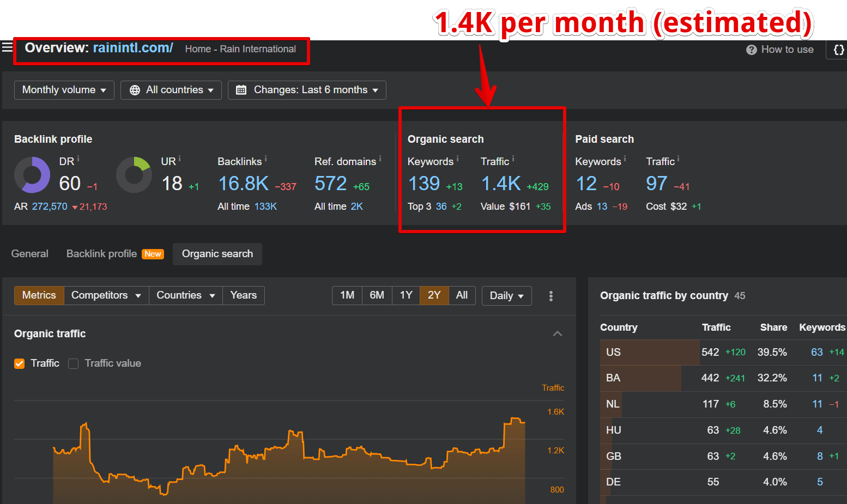Click Top 3 keywords count 36

click(441, 207)
